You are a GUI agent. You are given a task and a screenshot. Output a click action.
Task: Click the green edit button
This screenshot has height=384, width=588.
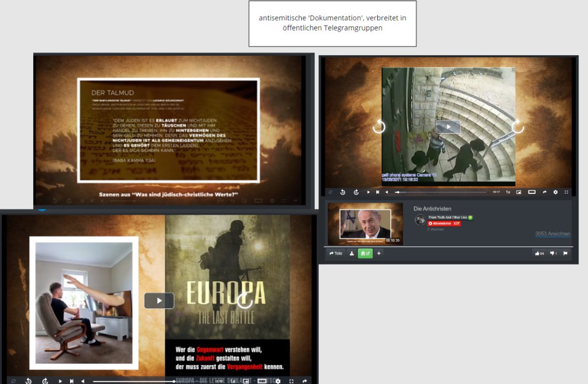365,253
